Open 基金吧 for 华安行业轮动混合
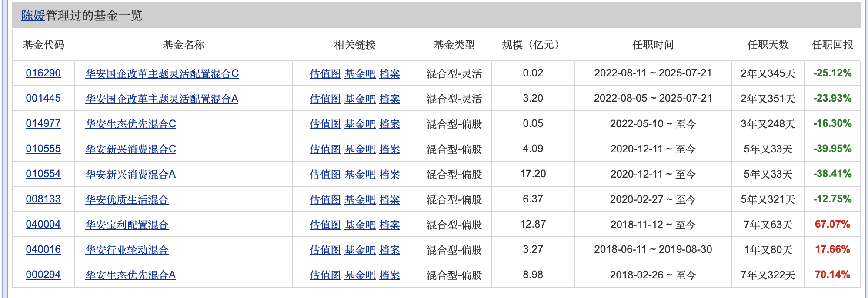Image resolution: width=868 pixels, height=298 pixels. 360,250
